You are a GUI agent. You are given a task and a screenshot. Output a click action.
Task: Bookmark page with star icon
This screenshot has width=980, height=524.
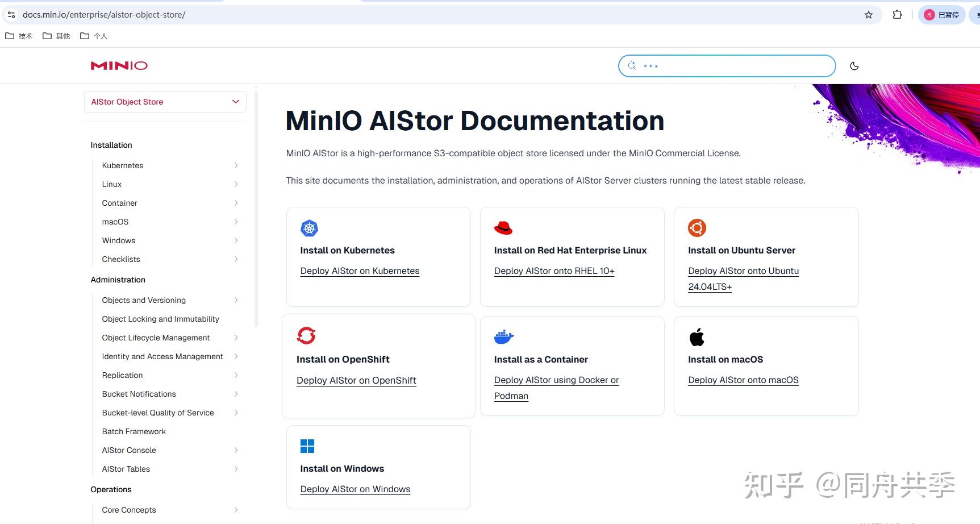(x=869, y=15)
